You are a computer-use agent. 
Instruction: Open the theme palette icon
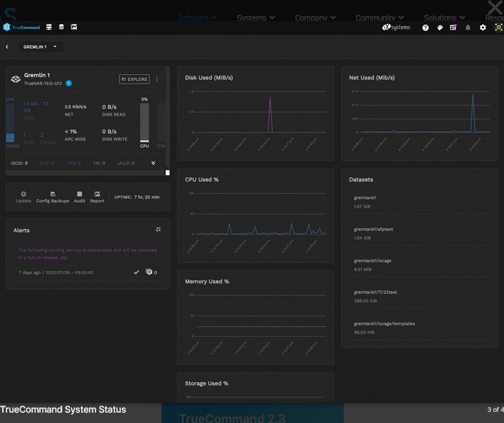tap(440, 28)
